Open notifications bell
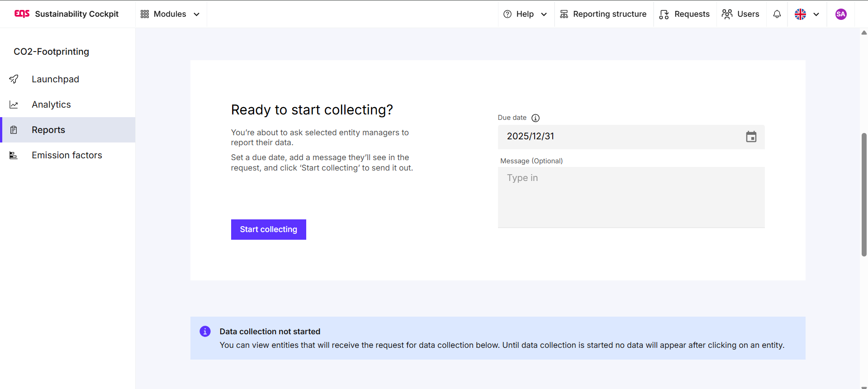This screenshot has height=389, width=868. (777, 14)
